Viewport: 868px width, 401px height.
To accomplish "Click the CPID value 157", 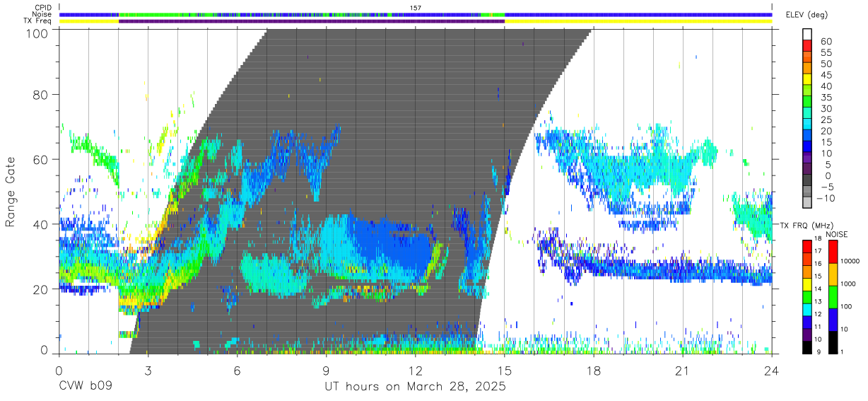I will tap(416, 7).
